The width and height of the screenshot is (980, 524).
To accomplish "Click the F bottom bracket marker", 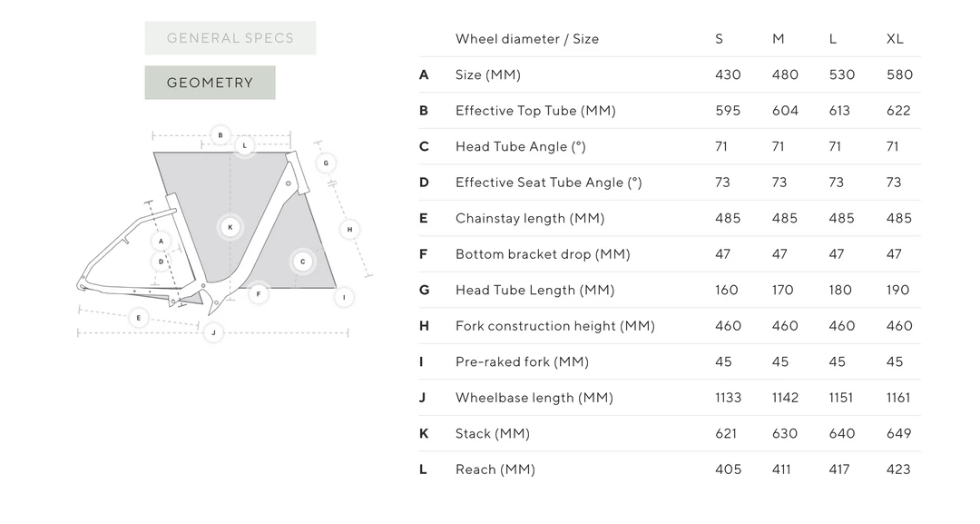I will (x=260, y=295).
